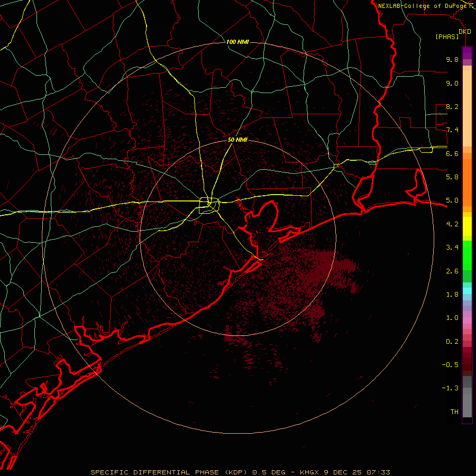
Task: Click the 1.8 scale label
Action: [452, 295]
